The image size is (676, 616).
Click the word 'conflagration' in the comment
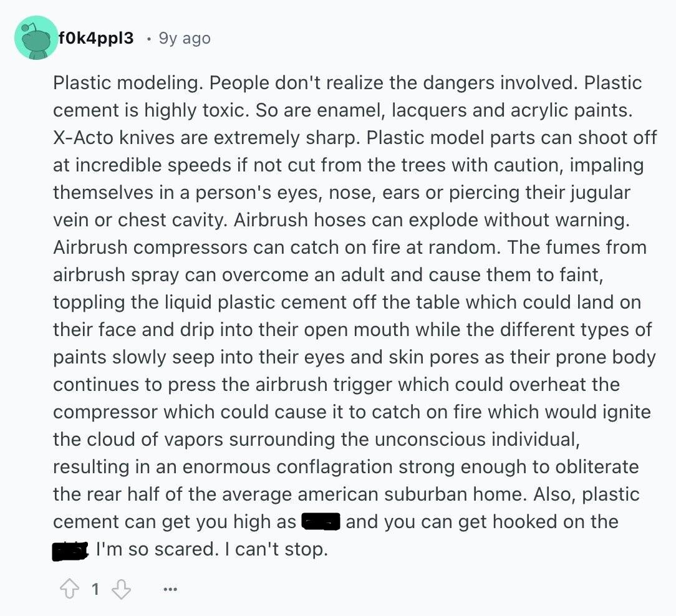(x=334, y=467)
